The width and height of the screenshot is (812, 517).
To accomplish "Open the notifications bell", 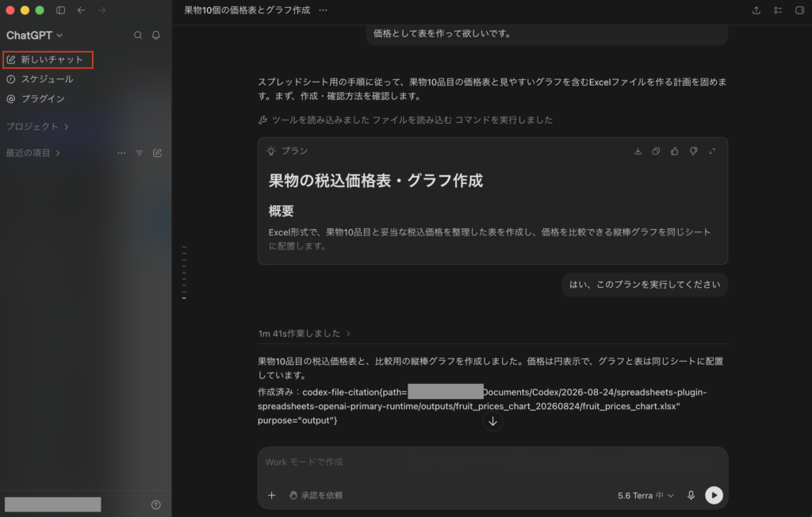I will (x=156, y=35).
